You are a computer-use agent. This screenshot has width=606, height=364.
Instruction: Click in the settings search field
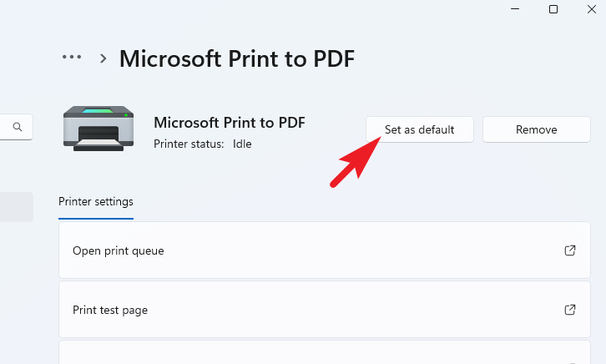(x=16, y=127)
